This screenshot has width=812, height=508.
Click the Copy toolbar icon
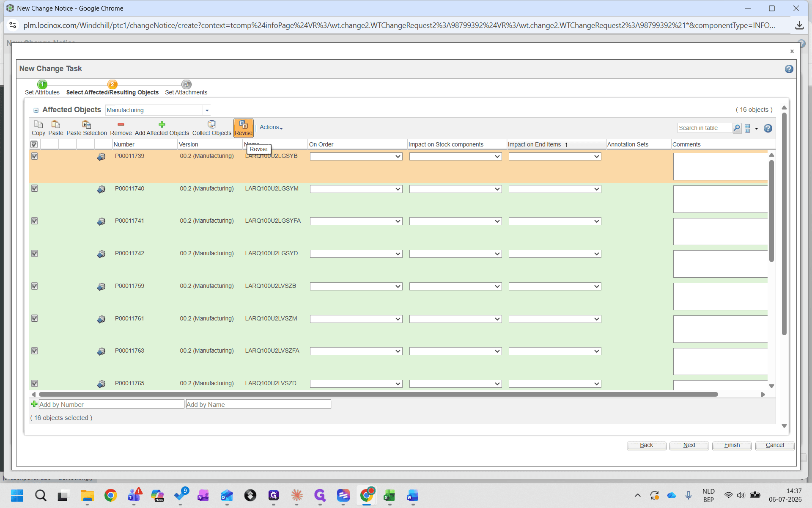(x=38, y=124)
